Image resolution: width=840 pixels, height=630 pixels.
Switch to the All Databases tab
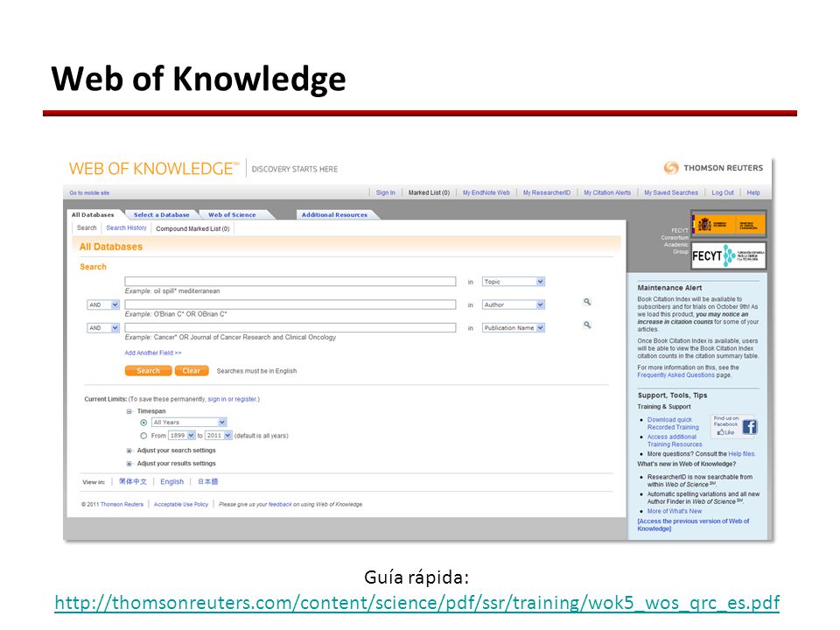click(94, 215)
